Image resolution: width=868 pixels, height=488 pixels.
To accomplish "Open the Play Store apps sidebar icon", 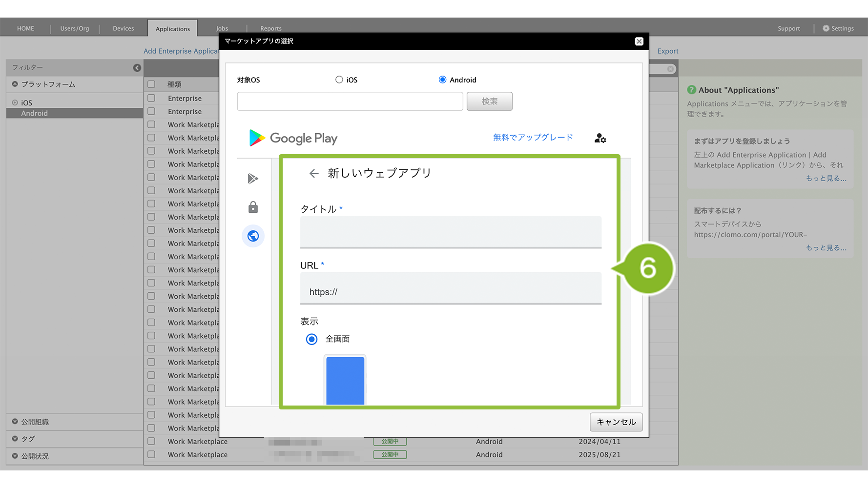I will click(x=253, y=179).
